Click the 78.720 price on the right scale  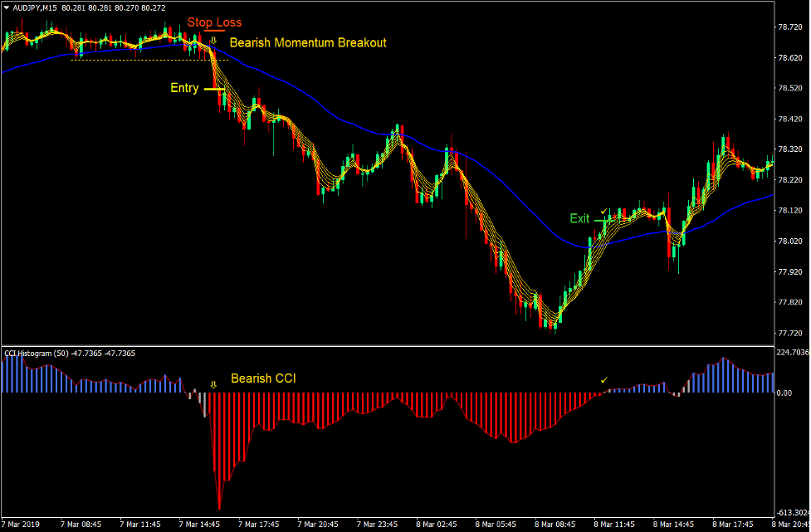coord(791,27)
